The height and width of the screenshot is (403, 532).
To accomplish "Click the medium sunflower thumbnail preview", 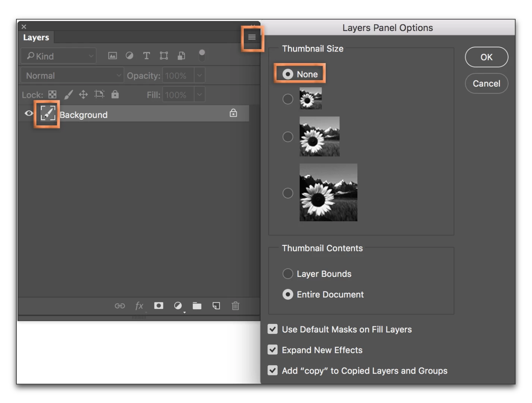I will coord(319,136).
